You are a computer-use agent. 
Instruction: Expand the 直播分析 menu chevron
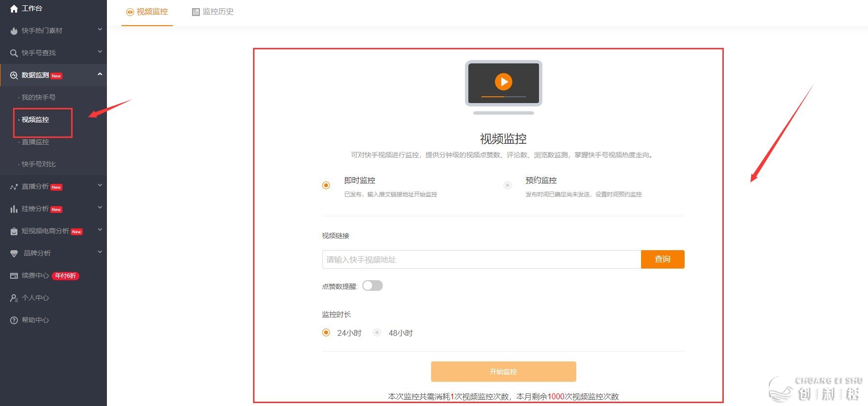click(x=100, y=185)
